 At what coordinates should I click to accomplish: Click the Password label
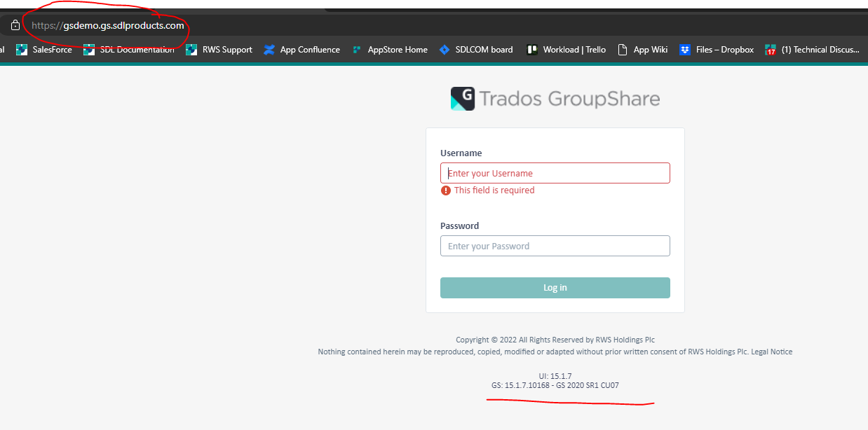pyautogui.click(x=460, y=226)
